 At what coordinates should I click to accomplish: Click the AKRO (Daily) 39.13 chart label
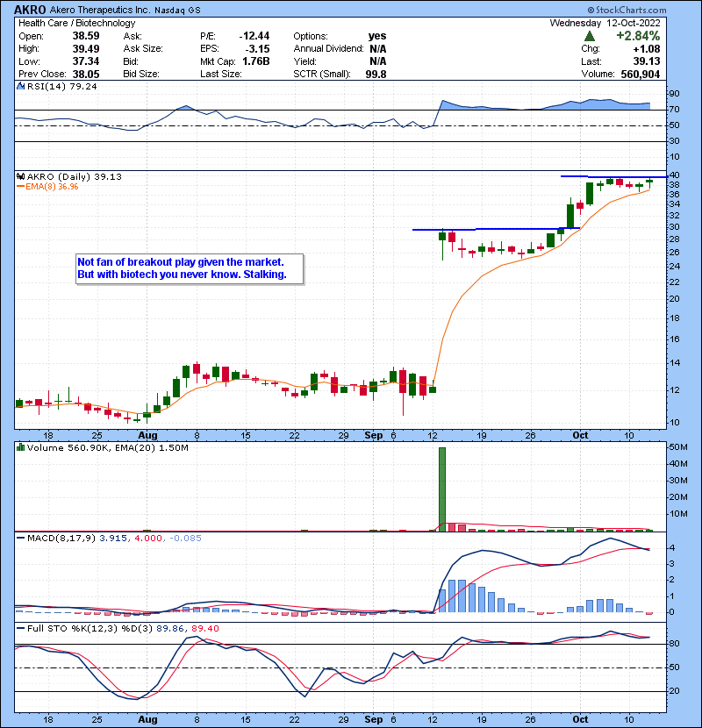click(x=75, y=176)
